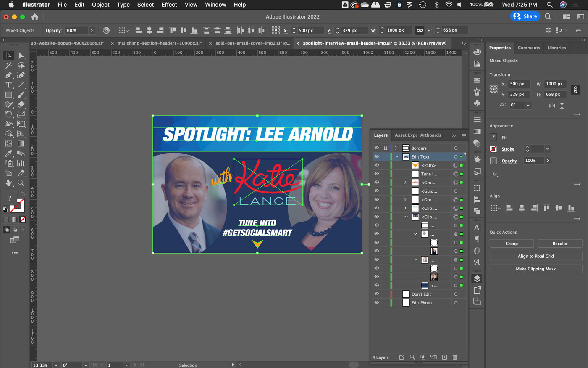Open the Opacity dropdown arrow in control bar
Image resolution: width=588 pixels, height=368 pixels.
(x=92, y=30)
